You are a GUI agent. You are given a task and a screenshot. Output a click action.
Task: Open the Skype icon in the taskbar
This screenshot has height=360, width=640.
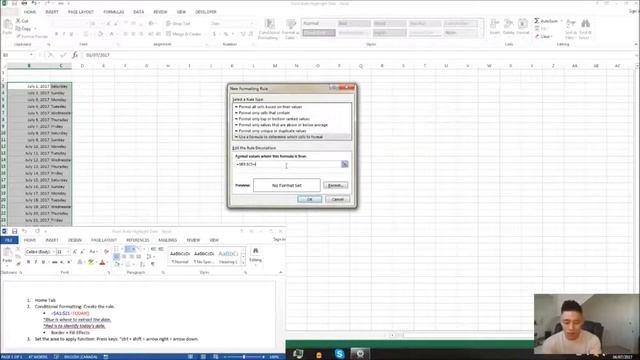click(339, 354)
